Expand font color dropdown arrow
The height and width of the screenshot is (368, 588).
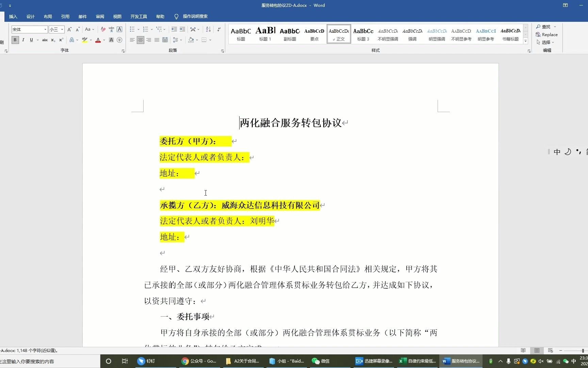click(x=104, y=40)
